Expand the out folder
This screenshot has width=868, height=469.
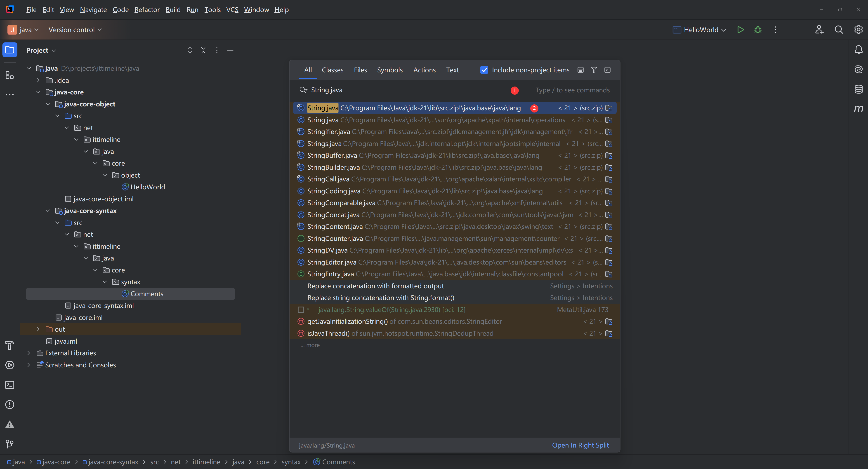[38, 329]
